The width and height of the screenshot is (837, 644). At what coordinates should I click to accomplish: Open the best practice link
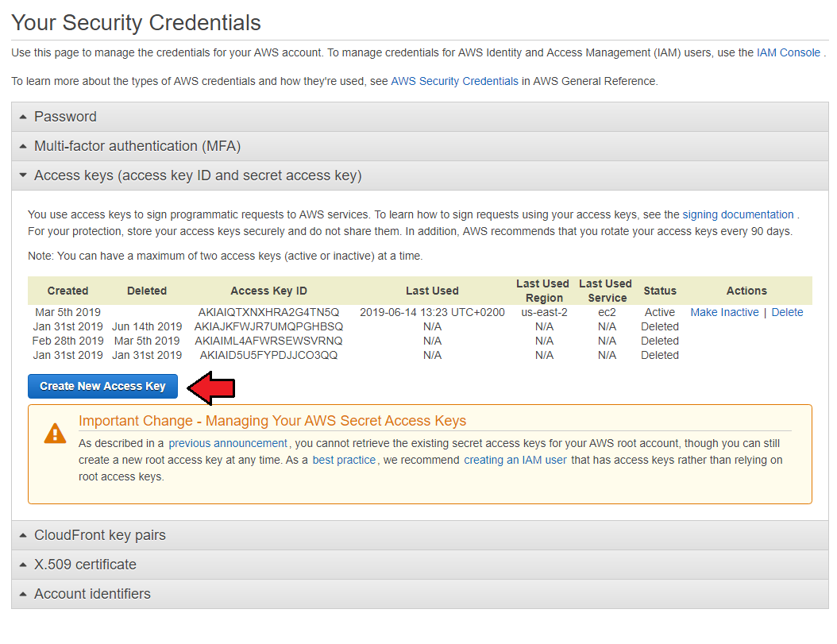[344, 460]
